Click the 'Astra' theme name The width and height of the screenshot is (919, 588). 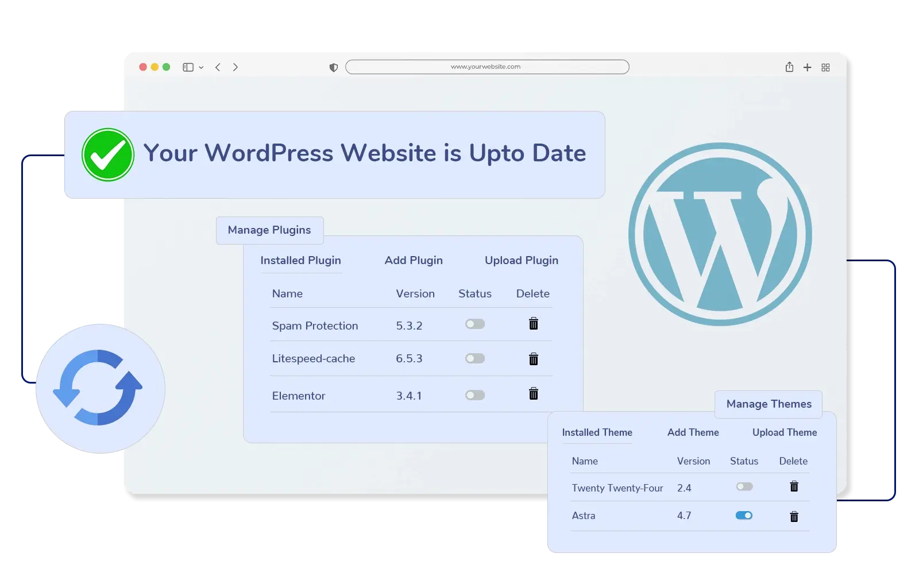coord(584,516)
